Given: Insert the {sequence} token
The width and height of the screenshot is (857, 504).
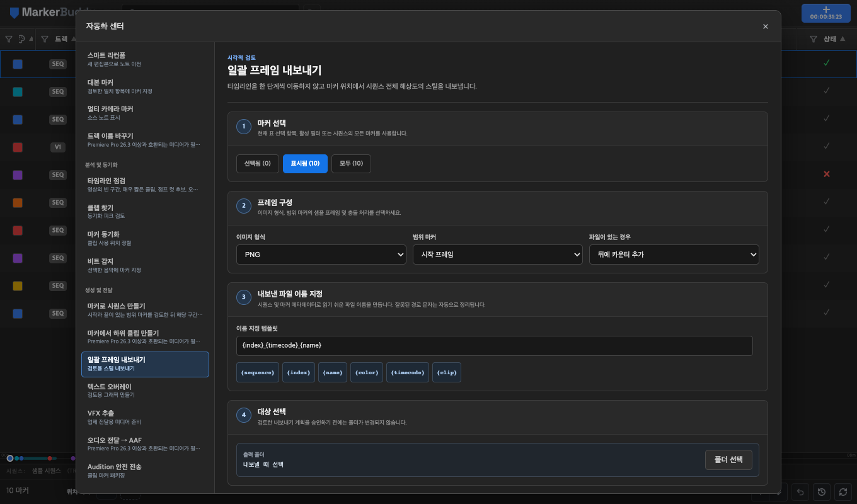Looking at the screenshot, I should [x=258, y=372].
